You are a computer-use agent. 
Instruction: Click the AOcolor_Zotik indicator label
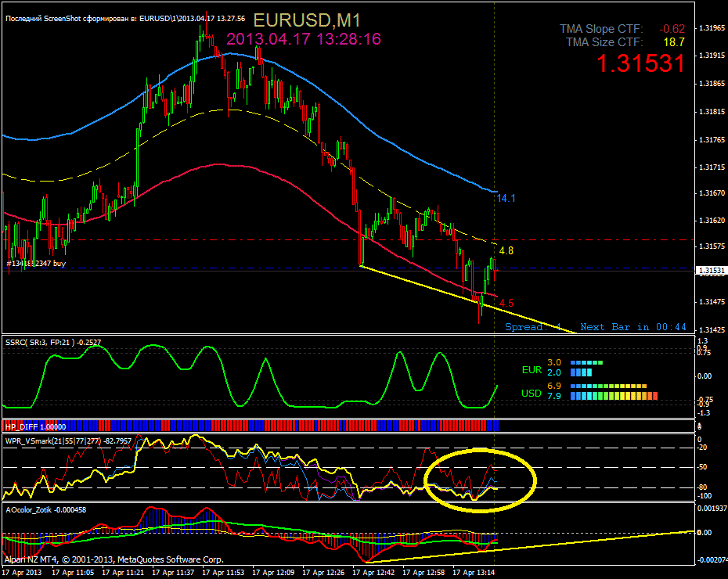45,510
